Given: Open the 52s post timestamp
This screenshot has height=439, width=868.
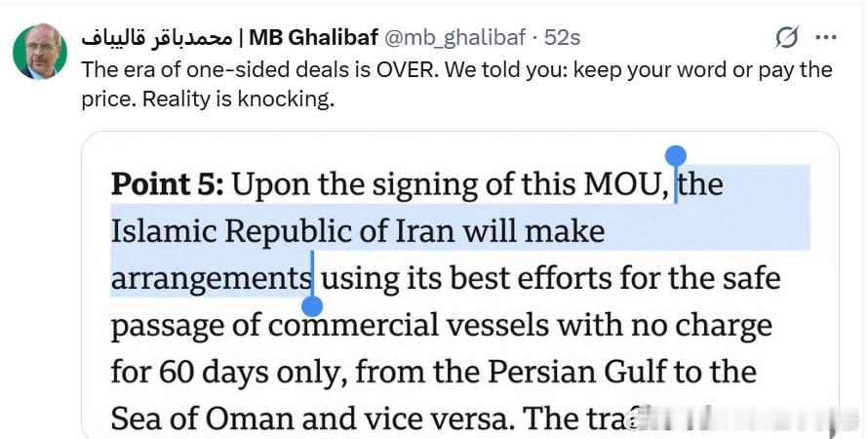Looking at the screenshot, I should (563, 38).
